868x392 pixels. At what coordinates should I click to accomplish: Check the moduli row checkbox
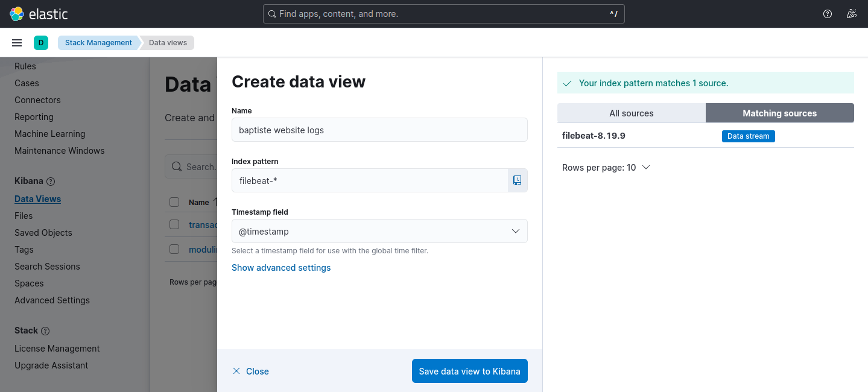[x=174, y=249]
